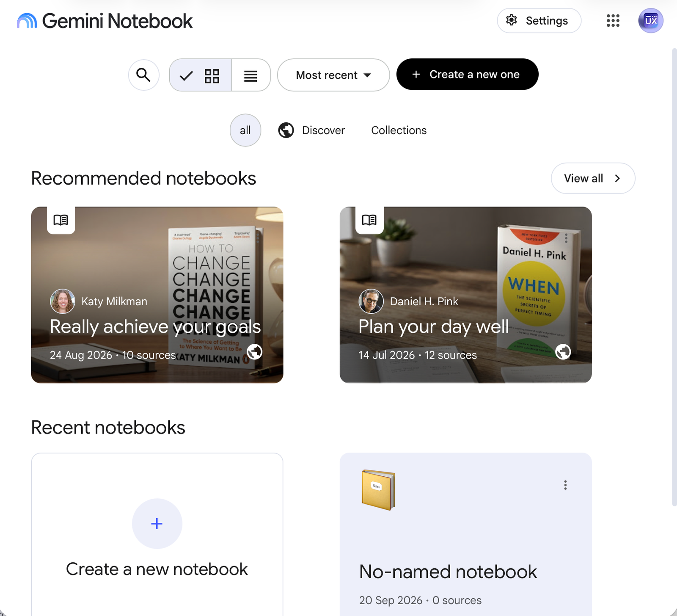Image resolution: width=677 pixels, height=616 pixels.
Task: Open the search magnifier icon
Action: click(x=144, y=75)
